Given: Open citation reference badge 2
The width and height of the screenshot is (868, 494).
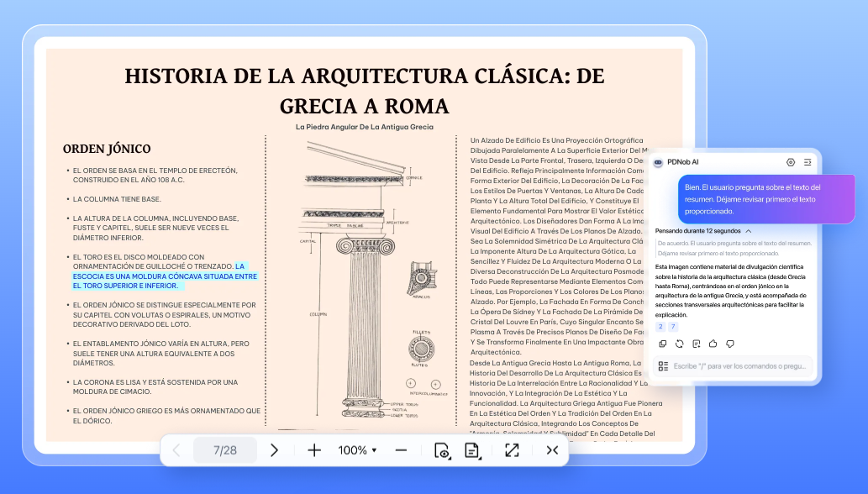Looking at the screenshot, I should coord(660,327).
